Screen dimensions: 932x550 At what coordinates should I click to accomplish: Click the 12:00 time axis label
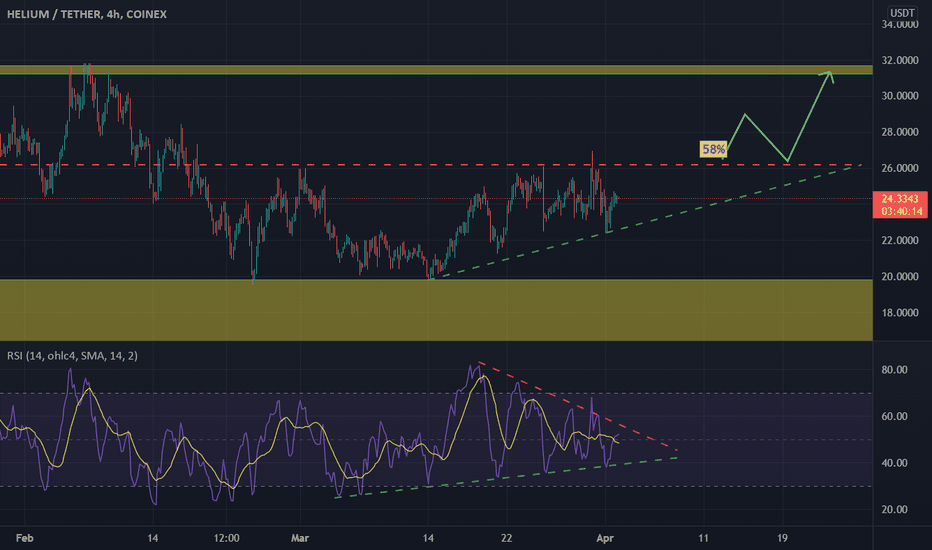pyautogui.click(x=226, y=538)
